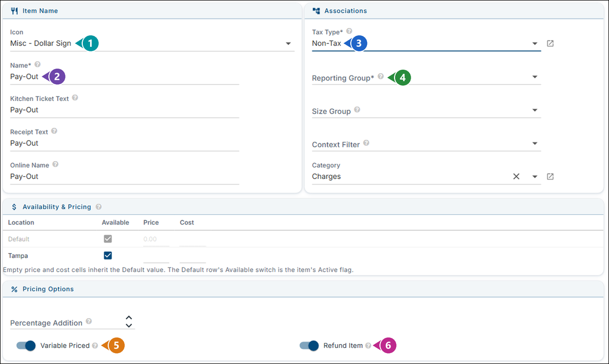Click the Receipt Text input field
This screenshot has width=609, height=364.
(x=124, y=143)
